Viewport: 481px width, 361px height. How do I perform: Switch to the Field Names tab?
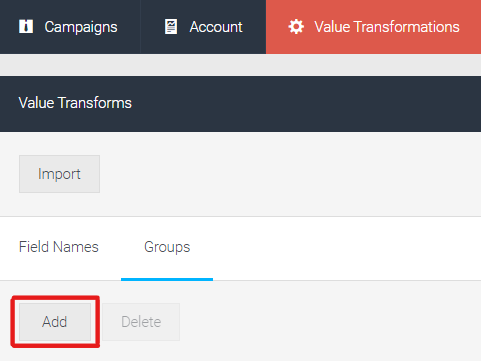point(59,247)
